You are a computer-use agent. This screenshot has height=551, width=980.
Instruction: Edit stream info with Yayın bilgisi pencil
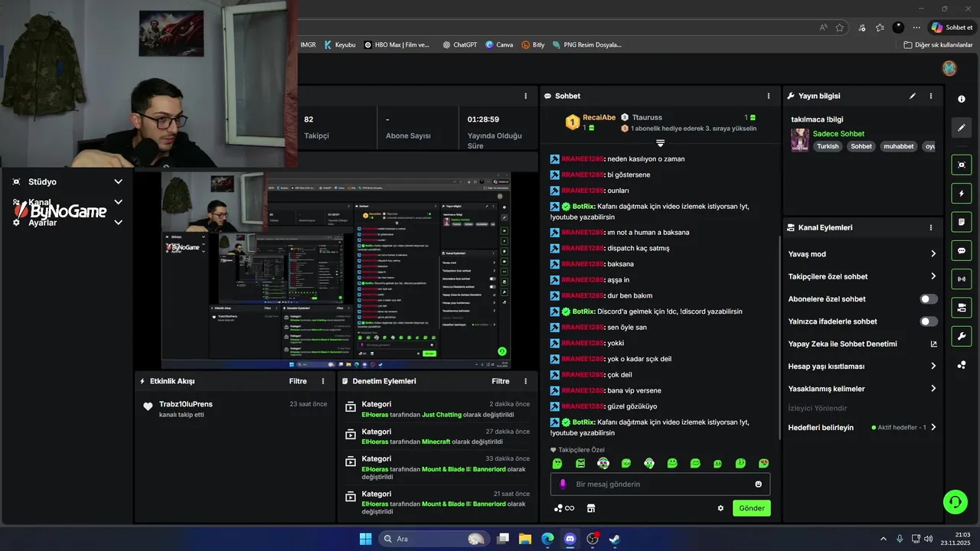(912, 96)
